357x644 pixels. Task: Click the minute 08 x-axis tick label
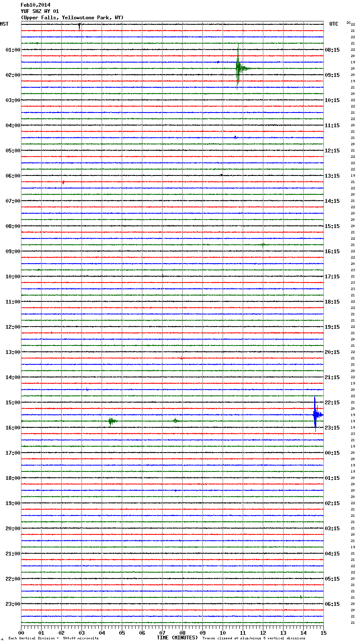(183, 633)
